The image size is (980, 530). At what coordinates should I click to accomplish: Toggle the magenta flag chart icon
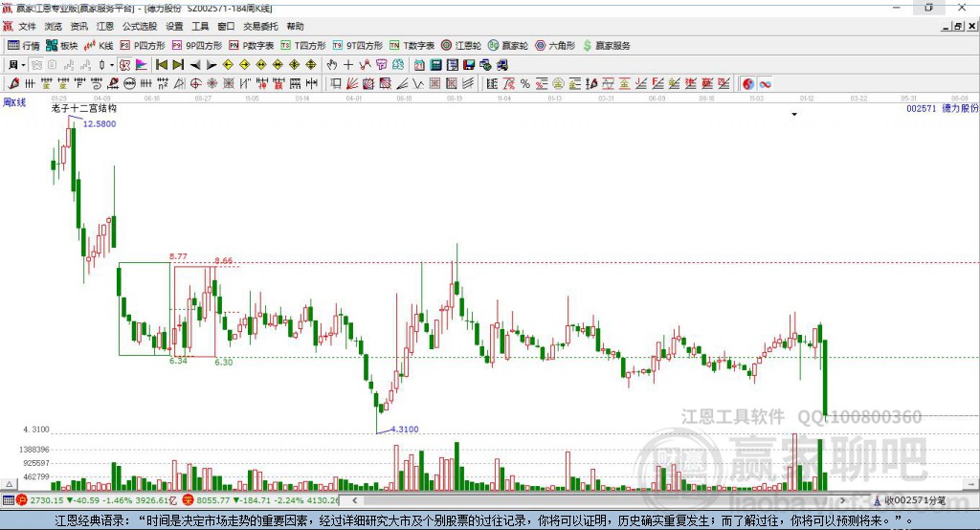(142, 65)
